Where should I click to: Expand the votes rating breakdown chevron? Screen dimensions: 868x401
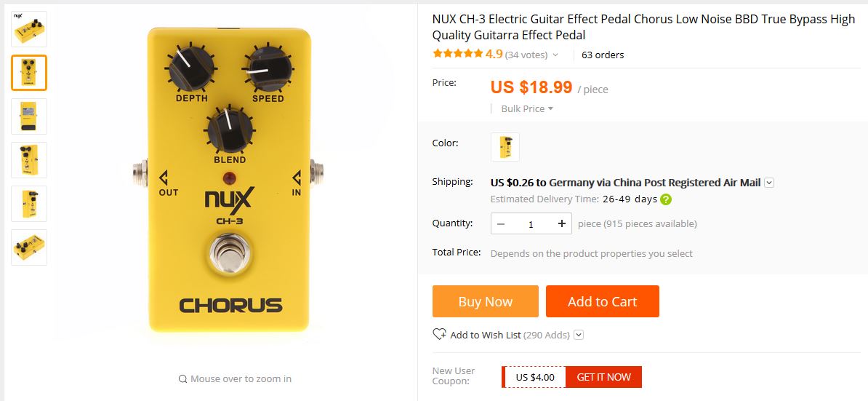click(x=555, y=55)
